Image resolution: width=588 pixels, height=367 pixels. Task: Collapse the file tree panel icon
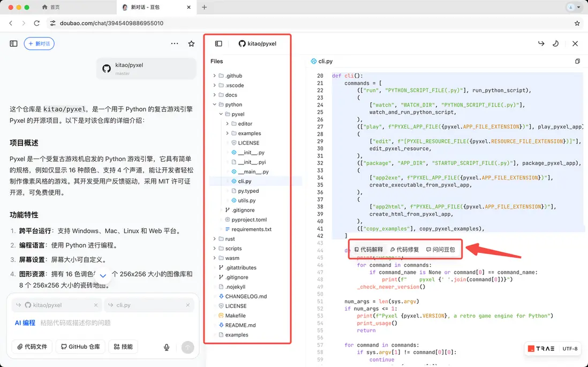coord(218,43)
